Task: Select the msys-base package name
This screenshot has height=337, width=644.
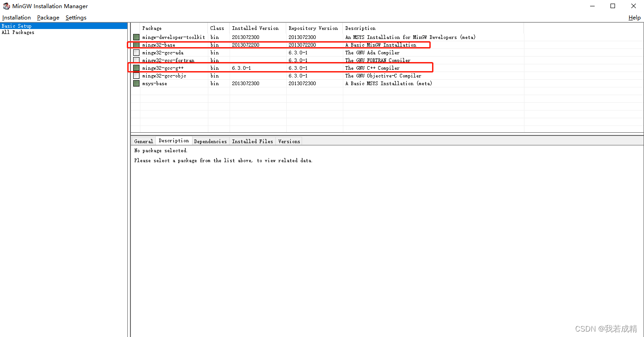Action: 154,83
